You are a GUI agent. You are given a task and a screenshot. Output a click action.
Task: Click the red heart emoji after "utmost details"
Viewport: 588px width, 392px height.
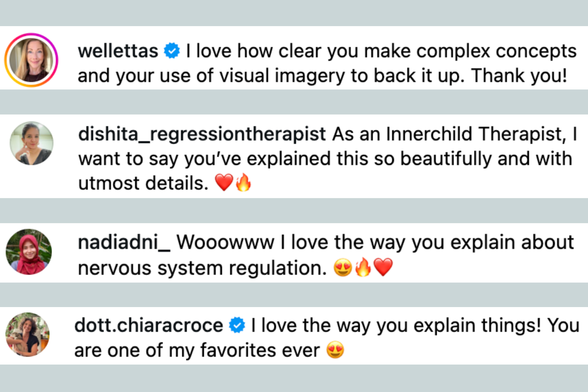[x=224, y=182]
